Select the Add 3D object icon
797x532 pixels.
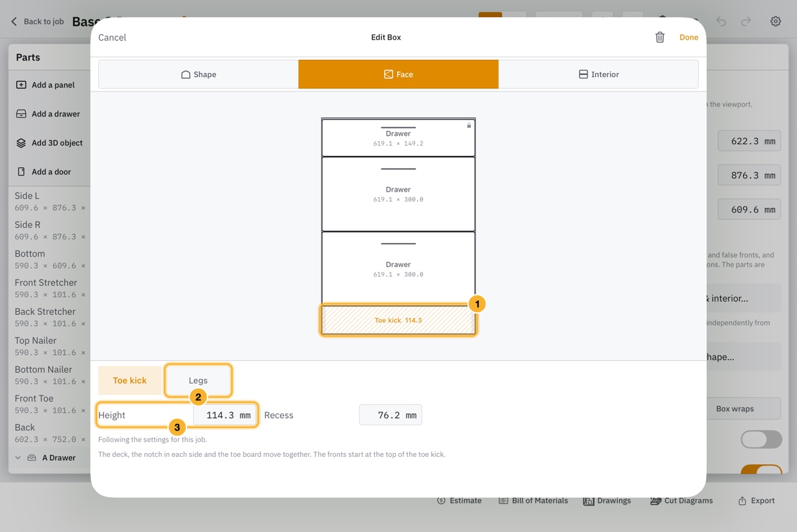tap(21, 143)
